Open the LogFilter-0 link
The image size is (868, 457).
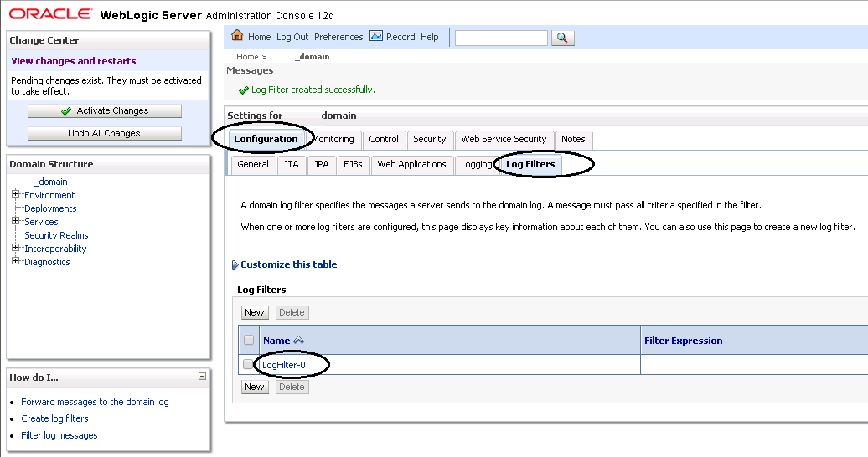coord(284,365)
